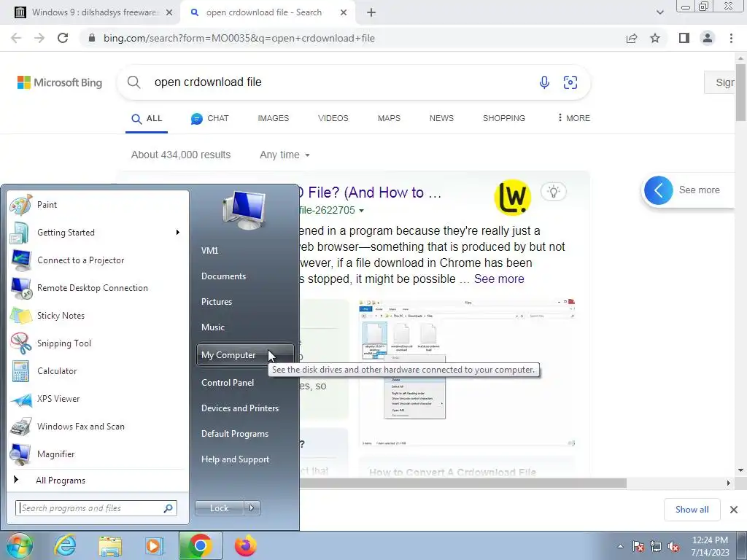The width and height of the screenshot is (747, 560).
Task: Click the lightbulb feedback icon on the result
Action: 554,192
